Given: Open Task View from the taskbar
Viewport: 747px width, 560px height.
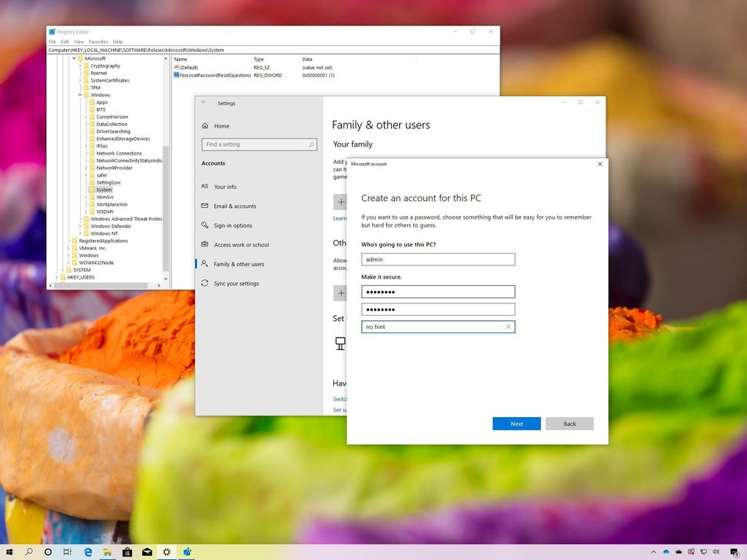Looking at the screenshot, I should [67, 552].
